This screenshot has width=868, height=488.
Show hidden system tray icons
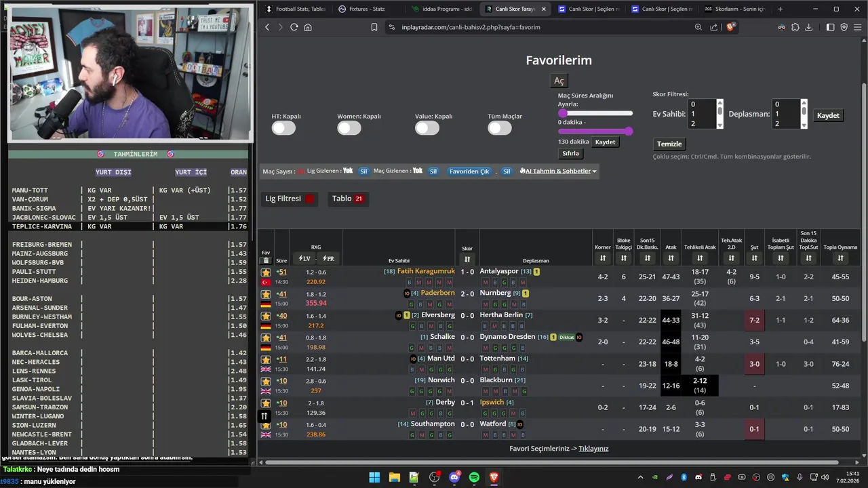click(639, 477)
